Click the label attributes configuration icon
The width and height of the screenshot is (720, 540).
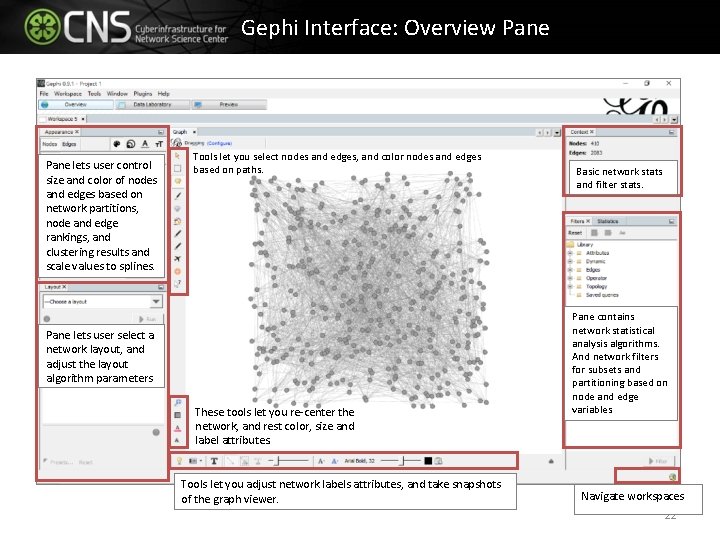click(x=439, y=461)
